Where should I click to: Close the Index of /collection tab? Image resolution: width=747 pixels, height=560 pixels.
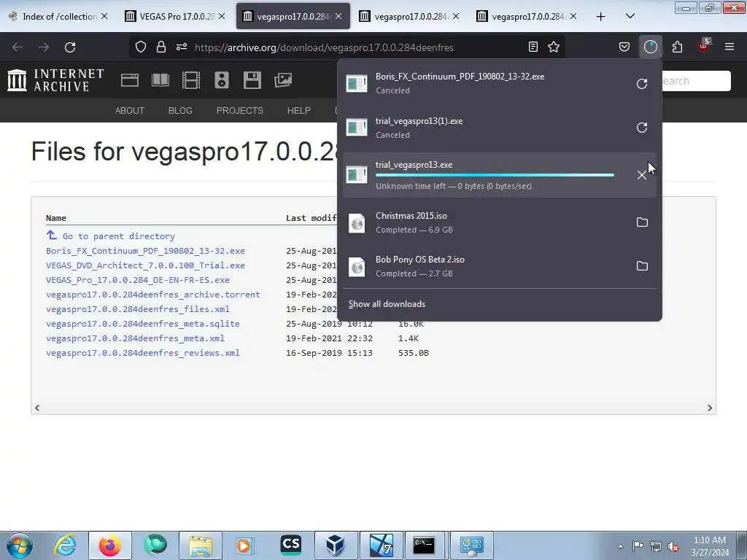104,16
